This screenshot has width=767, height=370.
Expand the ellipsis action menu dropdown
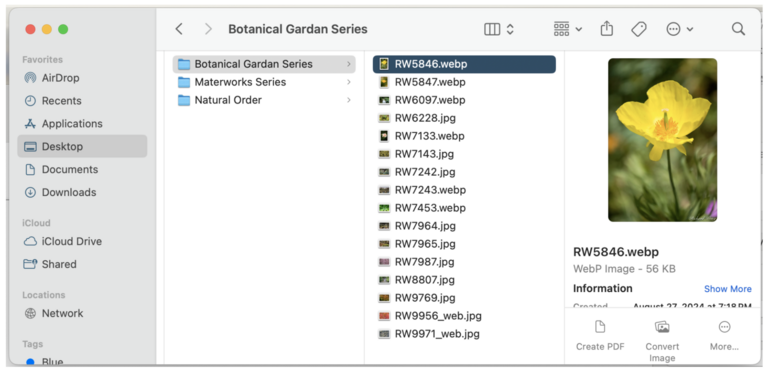coord(680,29)
